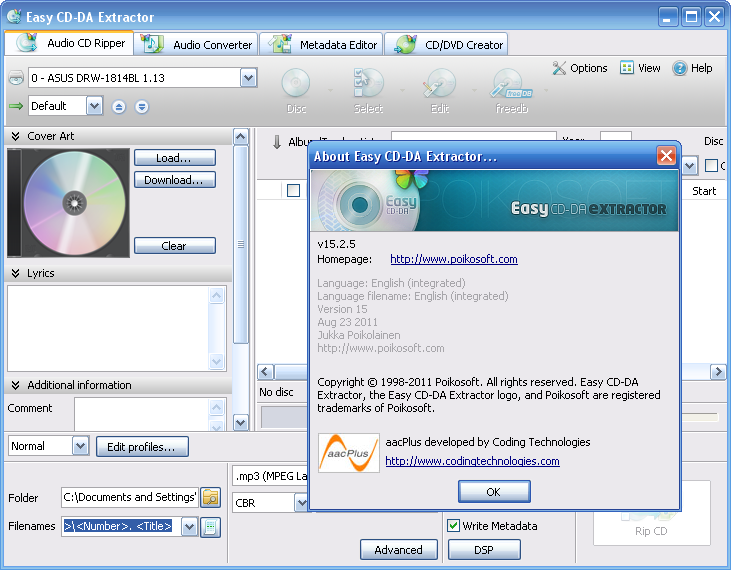Open the Normal profile dropdown

80,446
